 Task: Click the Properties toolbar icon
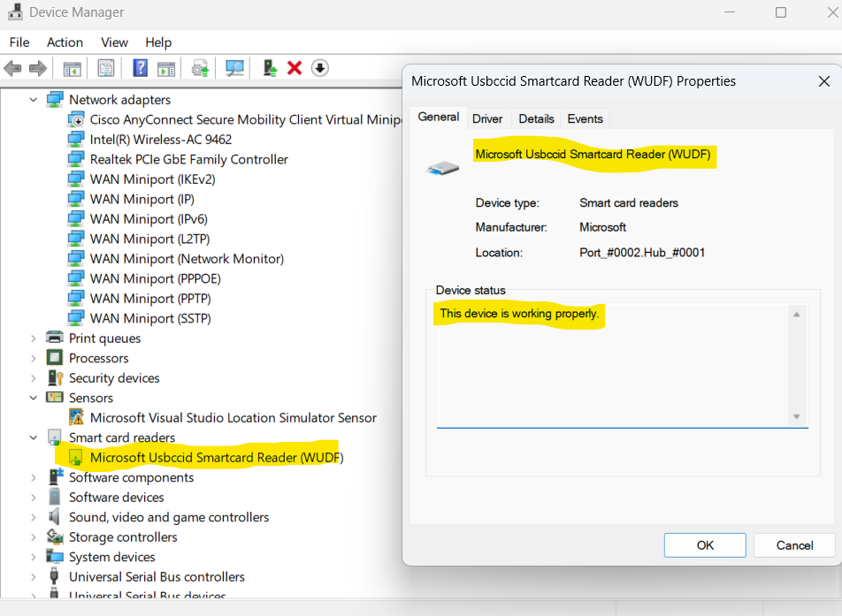pos(106,68)
